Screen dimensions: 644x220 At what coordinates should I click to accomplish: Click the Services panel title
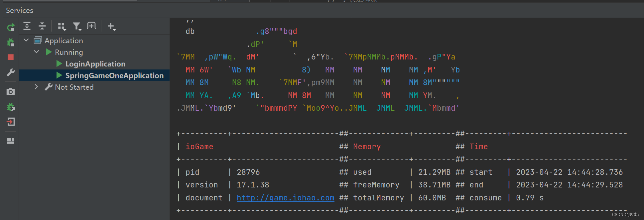[x=20, y=10]
